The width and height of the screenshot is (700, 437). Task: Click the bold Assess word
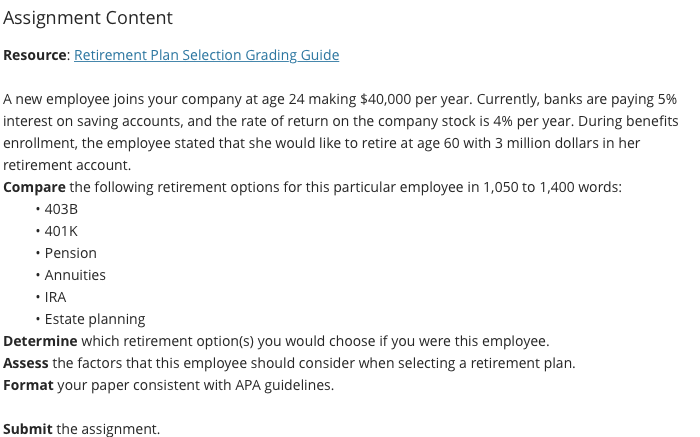[26, 363]
